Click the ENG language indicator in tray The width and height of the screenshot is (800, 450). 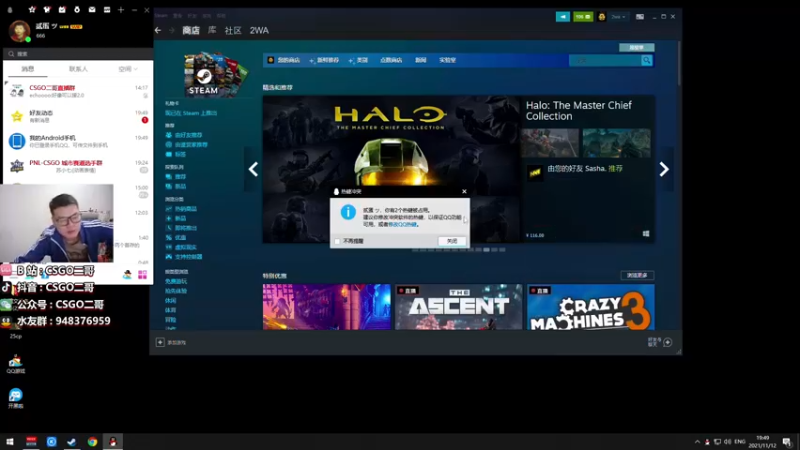(x=740, y=442)
